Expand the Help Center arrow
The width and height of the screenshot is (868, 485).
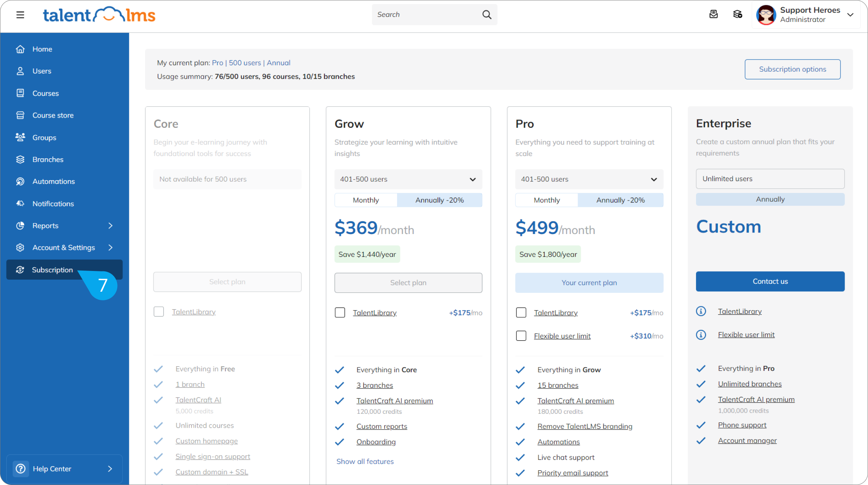pos(110,468)
